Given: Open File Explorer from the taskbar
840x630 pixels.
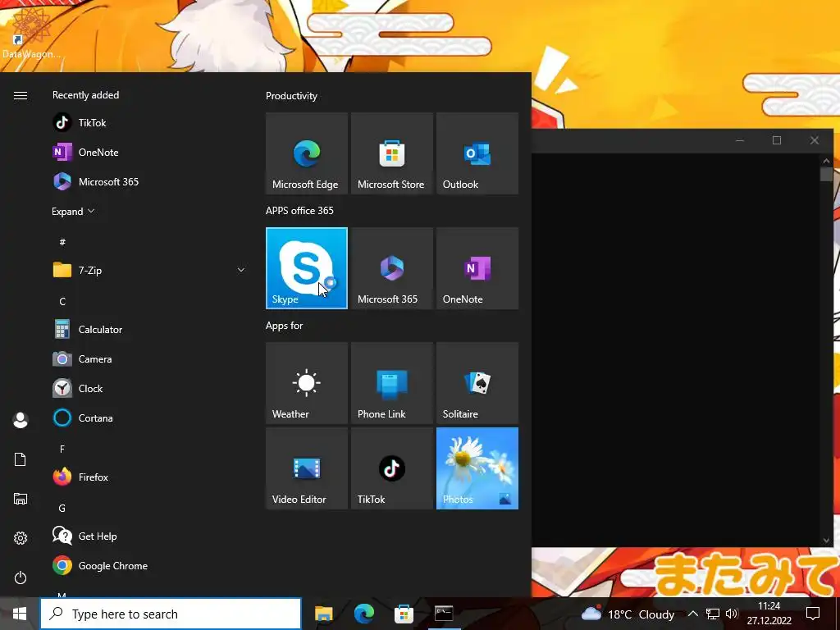Looking at the screenshot, I should tap(323, 614).
